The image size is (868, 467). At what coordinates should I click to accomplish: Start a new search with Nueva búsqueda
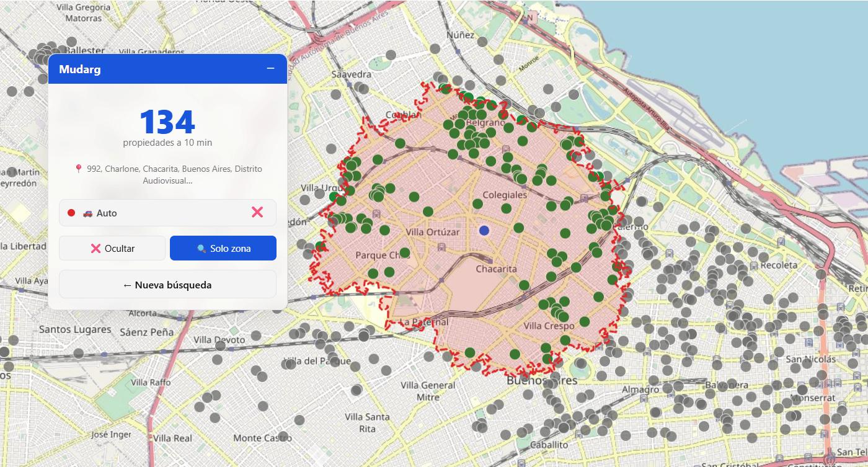(x=167, y=285)
